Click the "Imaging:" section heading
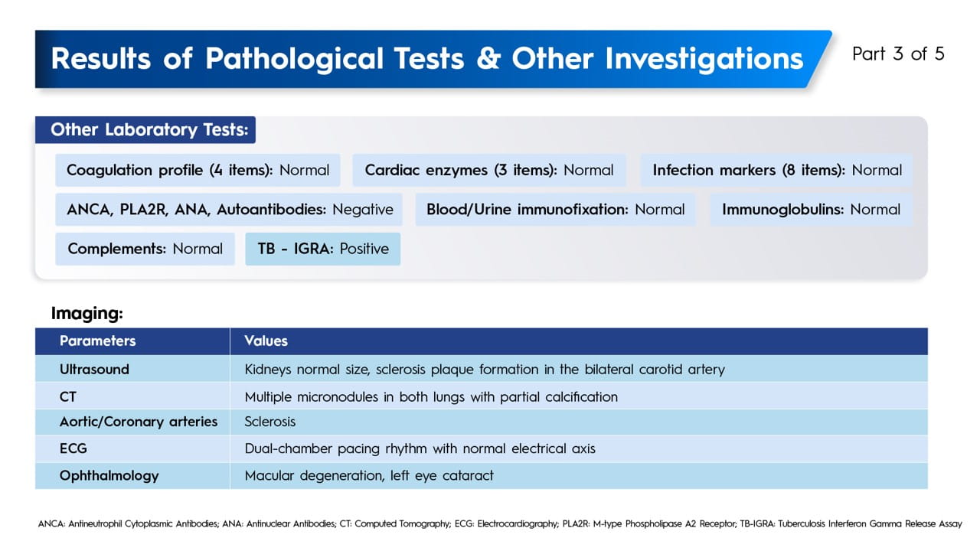Image resolution: width=980 pixels, height=551 pixels. pyautogui.click(x=87, y=313)
